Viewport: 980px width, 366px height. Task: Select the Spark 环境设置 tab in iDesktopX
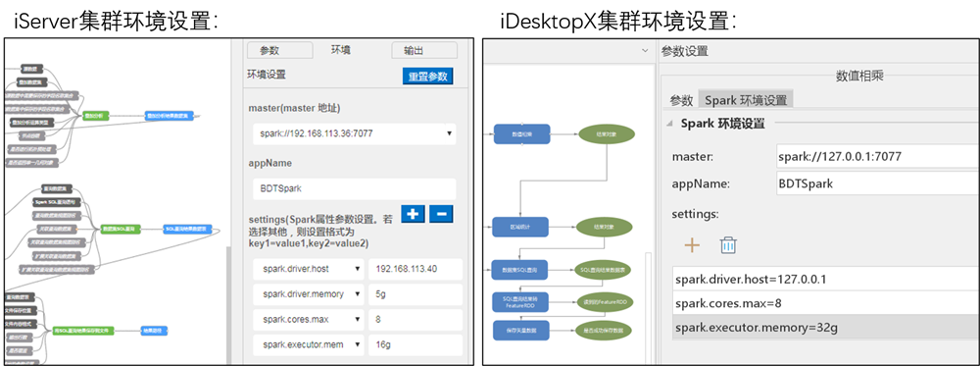pyautogui.click(x=746, y=99)
